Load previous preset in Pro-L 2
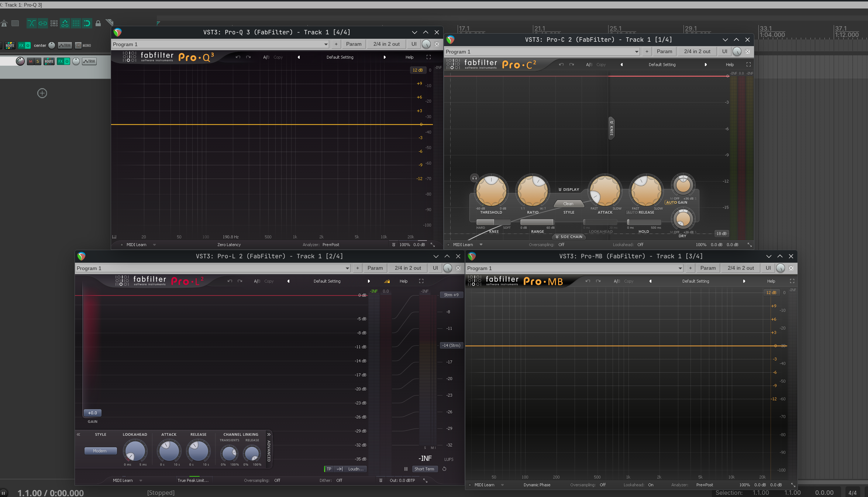Image resolution: width=868 pixels, height=497 pixels. point(288,281)
